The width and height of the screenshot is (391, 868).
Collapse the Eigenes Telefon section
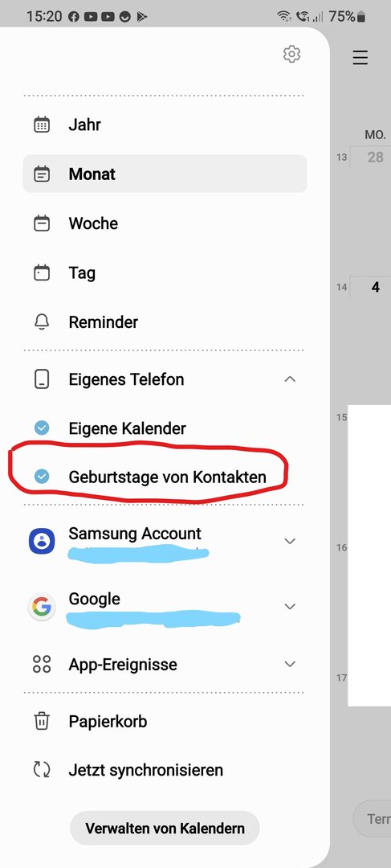[x=290, y=379]
